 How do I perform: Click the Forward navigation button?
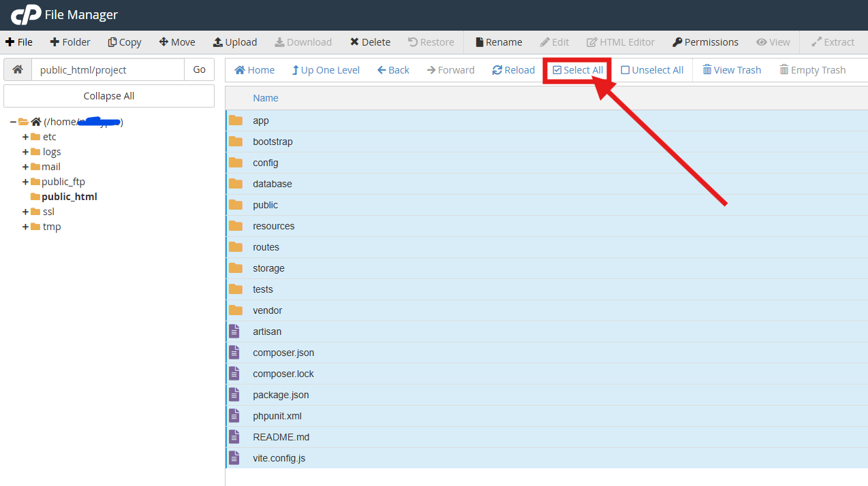point(451,70)
